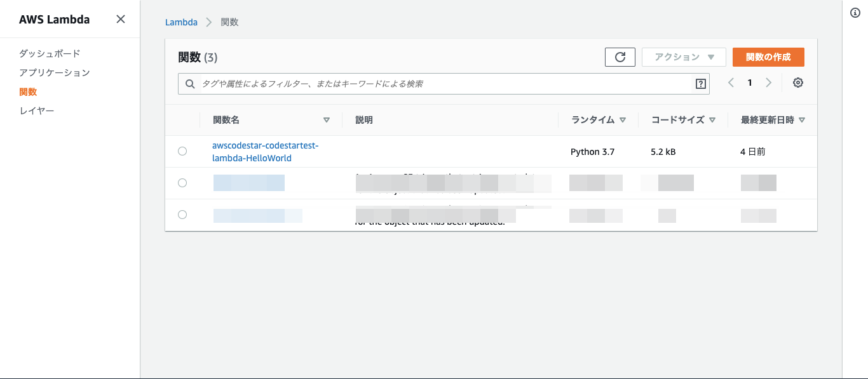Select the third function's radio button

click(182, 215)
